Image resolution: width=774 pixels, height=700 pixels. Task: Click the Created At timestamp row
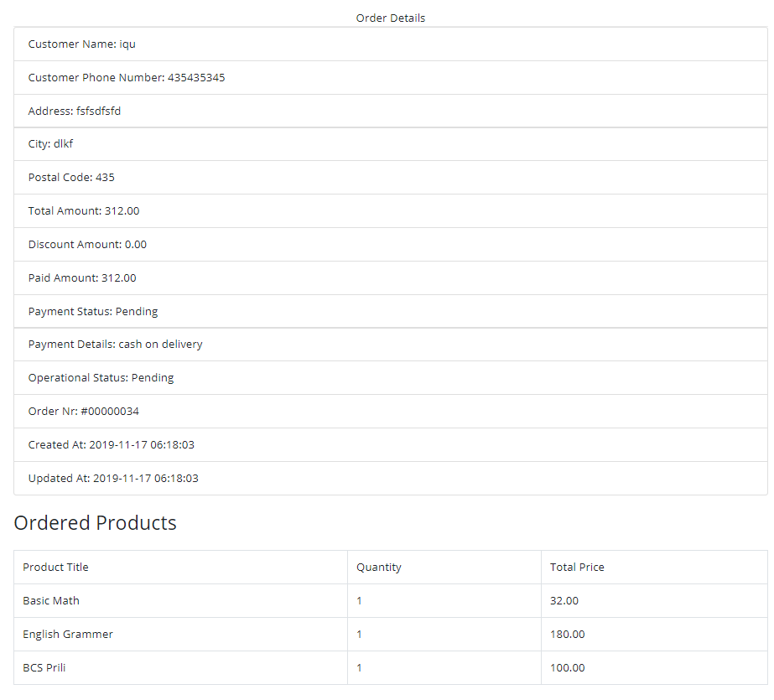(x=391, y=445)
